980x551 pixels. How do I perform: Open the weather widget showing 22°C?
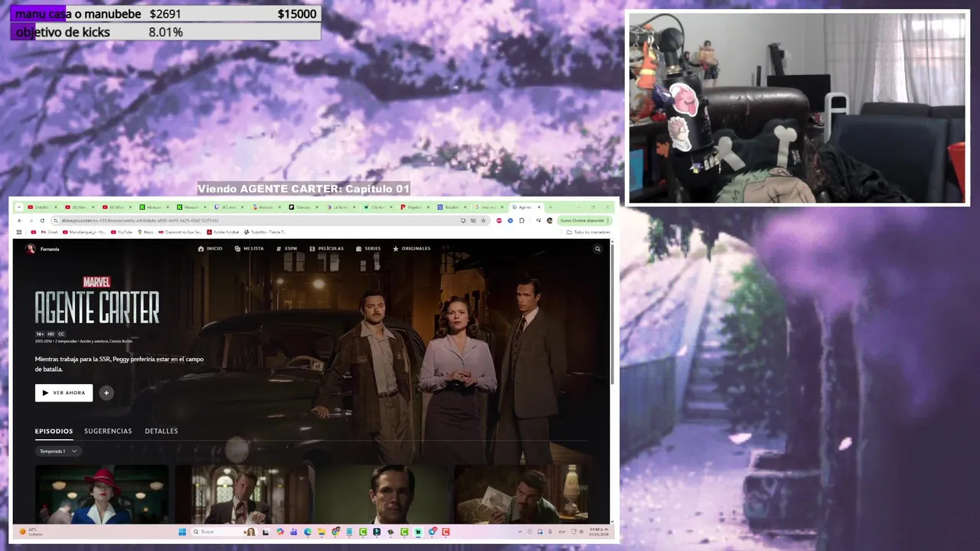(x=31, y=532)
